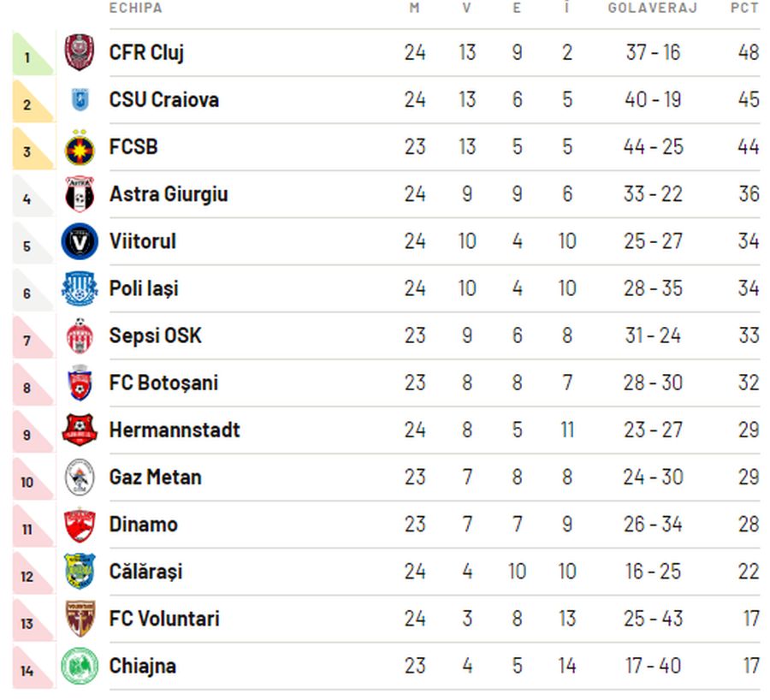The image size is (770, 700).
Task: Click the Astra Giurgiu team crest
Action: (x=80, y=194)
